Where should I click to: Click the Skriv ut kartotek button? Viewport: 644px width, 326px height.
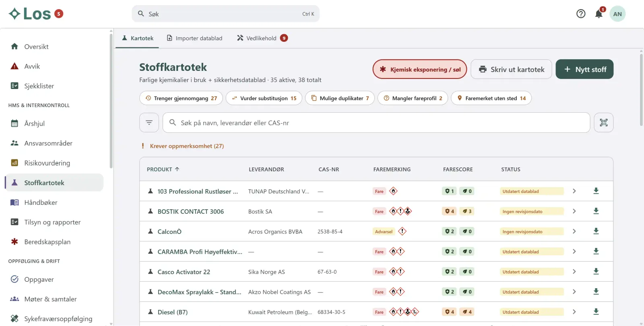[x=511, y=69]
